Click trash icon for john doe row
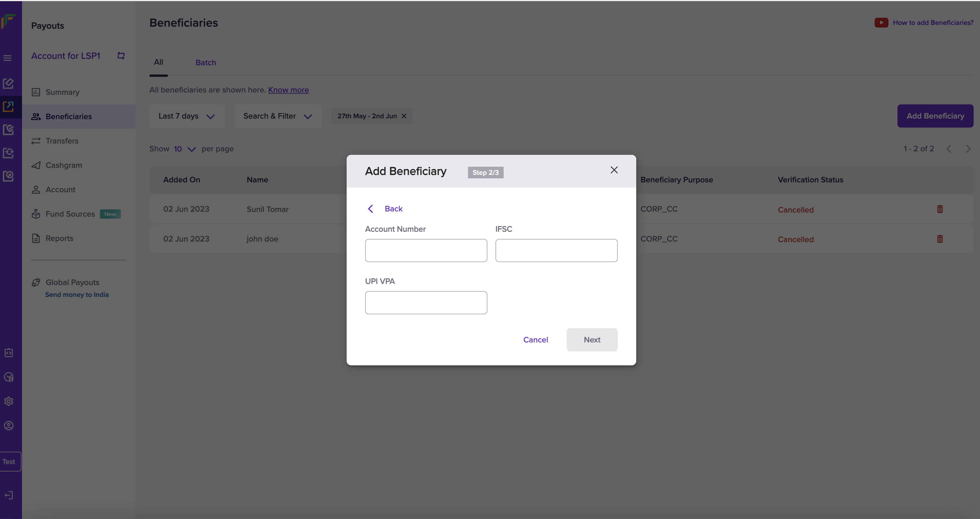 pyautogui.click(x=940, y=239)
